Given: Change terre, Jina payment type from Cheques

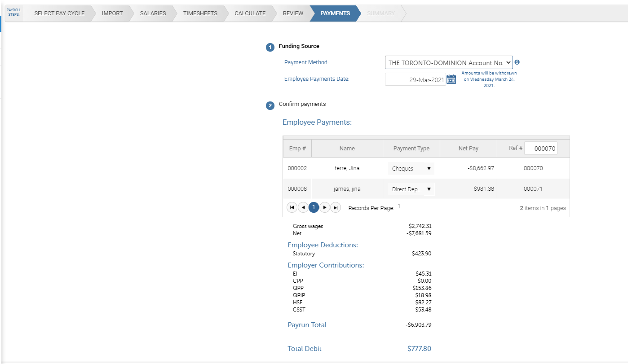Looking at the screenshot, I should click(x=411, y=168).
